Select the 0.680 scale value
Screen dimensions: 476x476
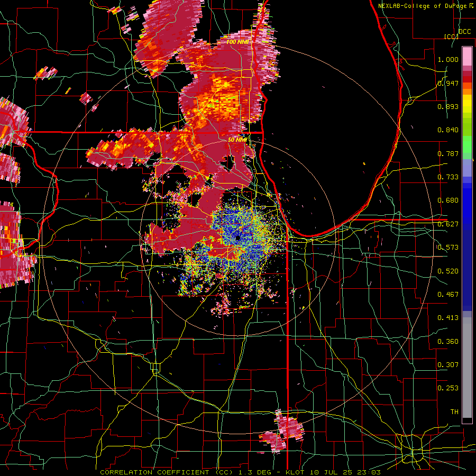coord(448,200)
